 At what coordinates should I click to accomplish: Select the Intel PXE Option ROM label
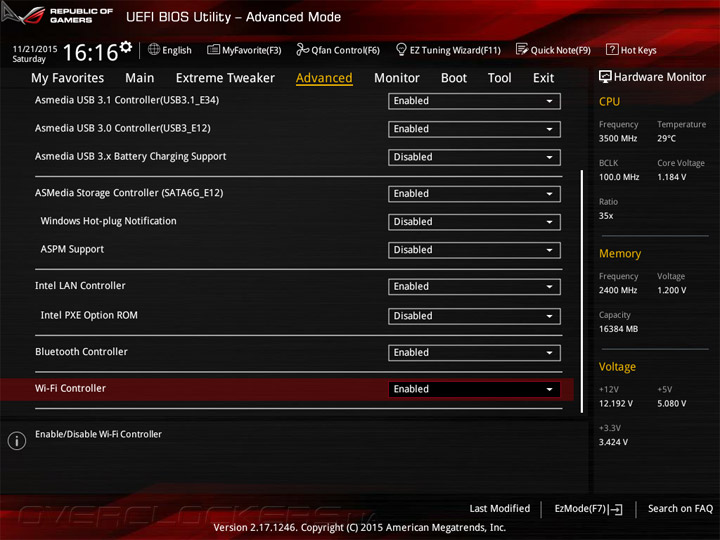pyautogui.click(x=89, y=315)
